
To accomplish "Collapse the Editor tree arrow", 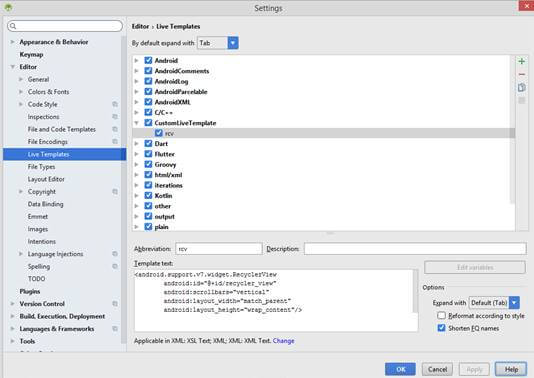I will 12,67.
